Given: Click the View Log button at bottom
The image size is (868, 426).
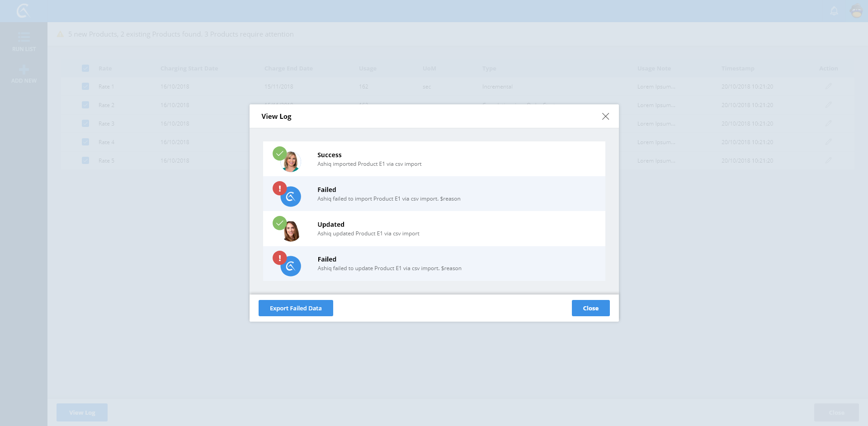Looking at the screenshot, I should tap(82, 412).
